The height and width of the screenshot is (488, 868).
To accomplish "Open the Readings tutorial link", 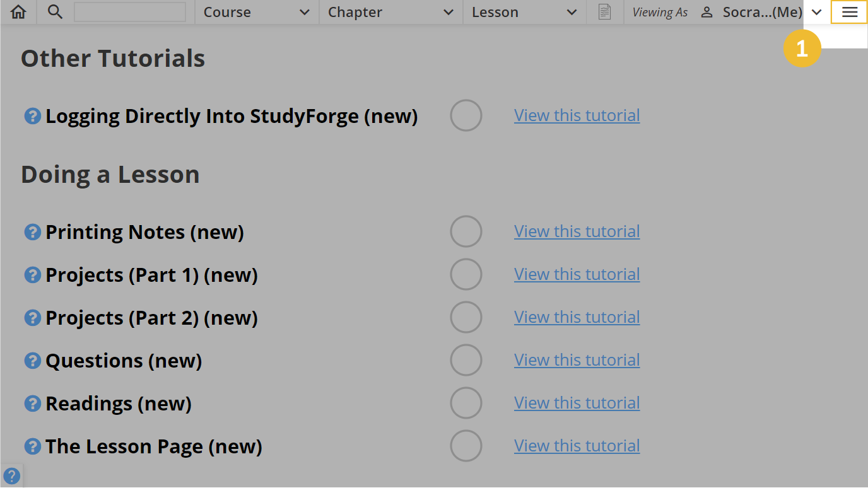I will [x=576, y=403].
